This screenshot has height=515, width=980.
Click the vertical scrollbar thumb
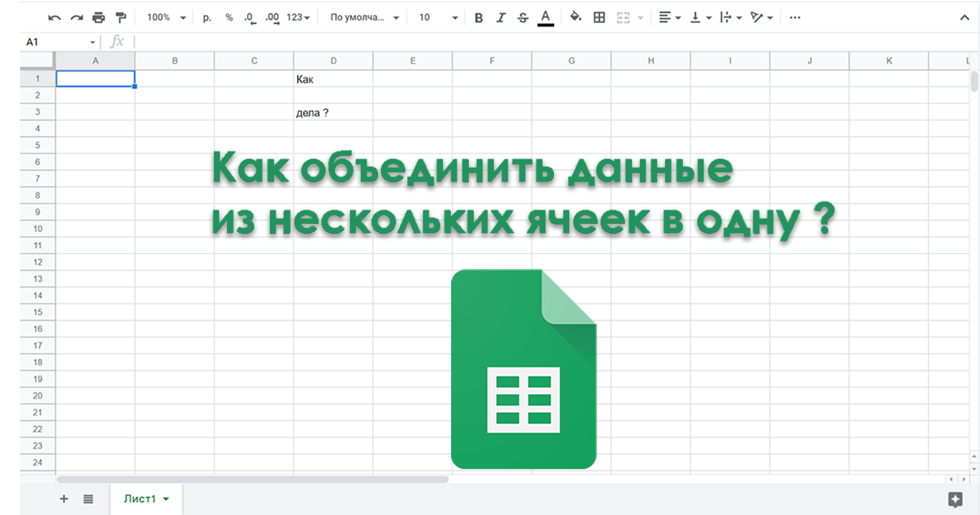pyautogui.click(x=974, y=82)
